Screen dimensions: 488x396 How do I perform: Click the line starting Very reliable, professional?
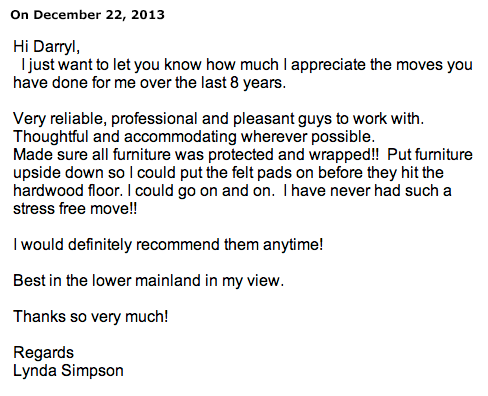[218, 119]
